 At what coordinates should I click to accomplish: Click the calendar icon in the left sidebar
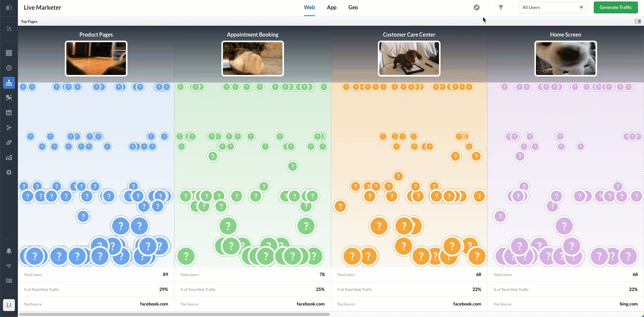click(9, 113)
